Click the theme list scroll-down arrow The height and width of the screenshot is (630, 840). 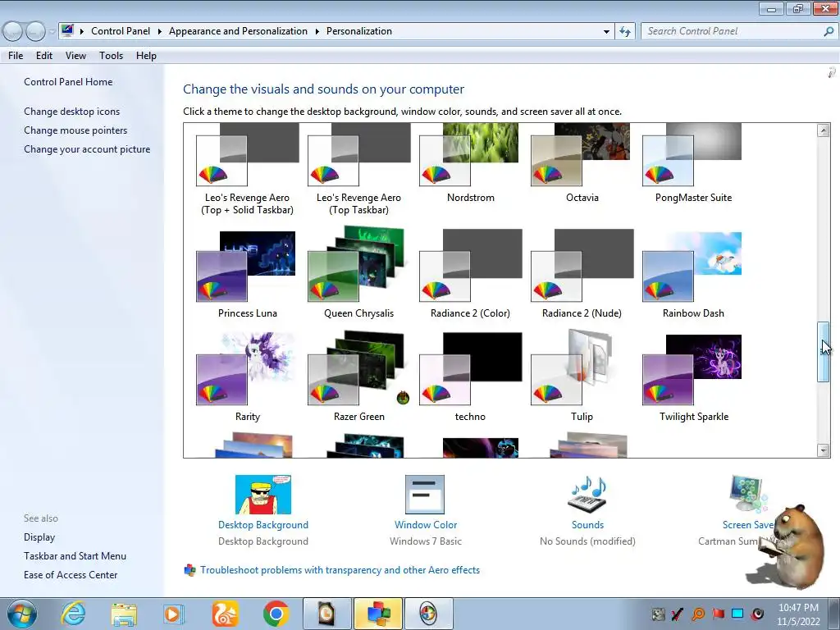click(x=824, y=450)
